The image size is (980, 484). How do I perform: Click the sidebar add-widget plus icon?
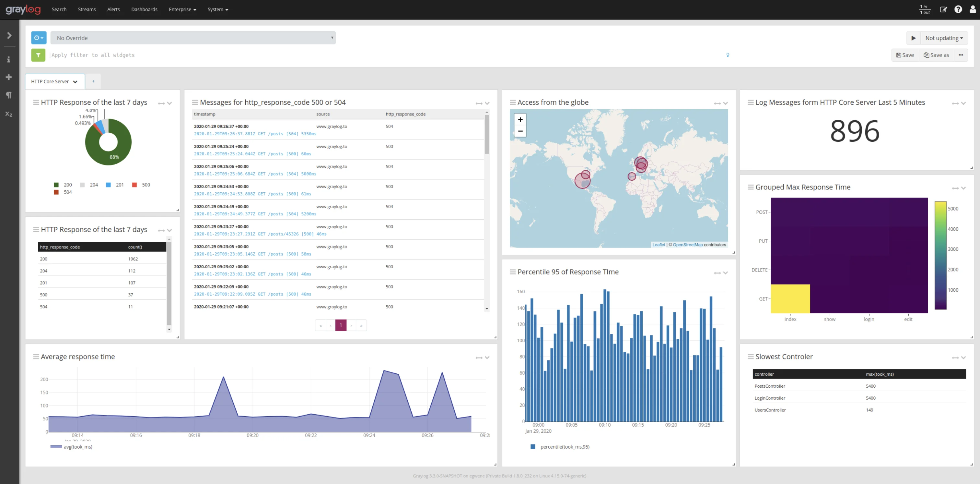tap(9, 77)
